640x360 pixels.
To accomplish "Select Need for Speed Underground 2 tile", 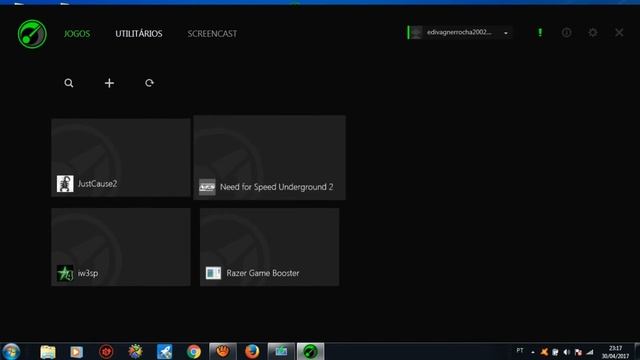I will 269,158.
